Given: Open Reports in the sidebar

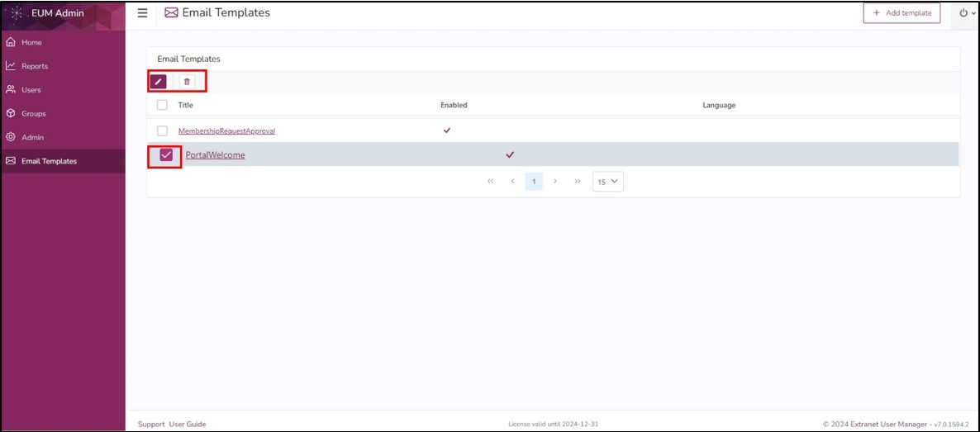Looking at the screenshot, I should [x=63, y=66].
